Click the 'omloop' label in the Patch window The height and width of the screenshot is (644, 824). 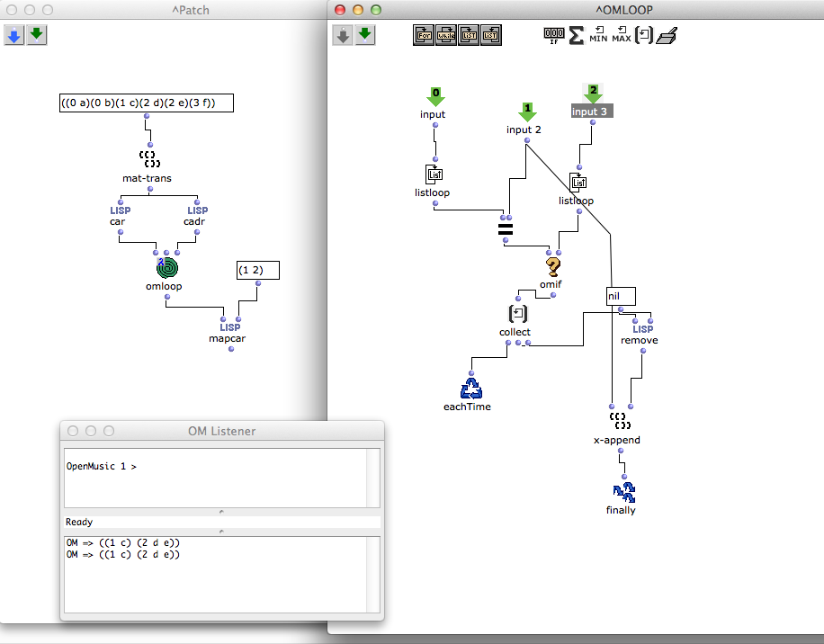pos(164,286)
